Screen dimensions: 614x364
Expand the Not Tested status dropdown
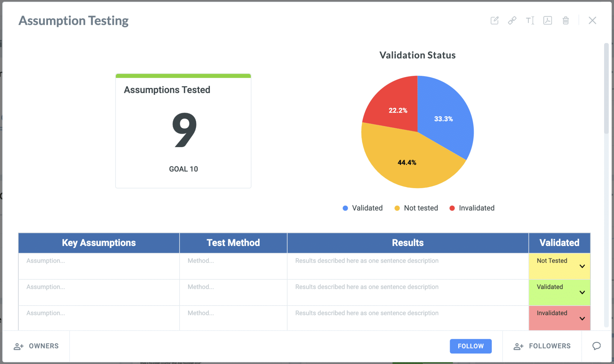coord(582,266)
